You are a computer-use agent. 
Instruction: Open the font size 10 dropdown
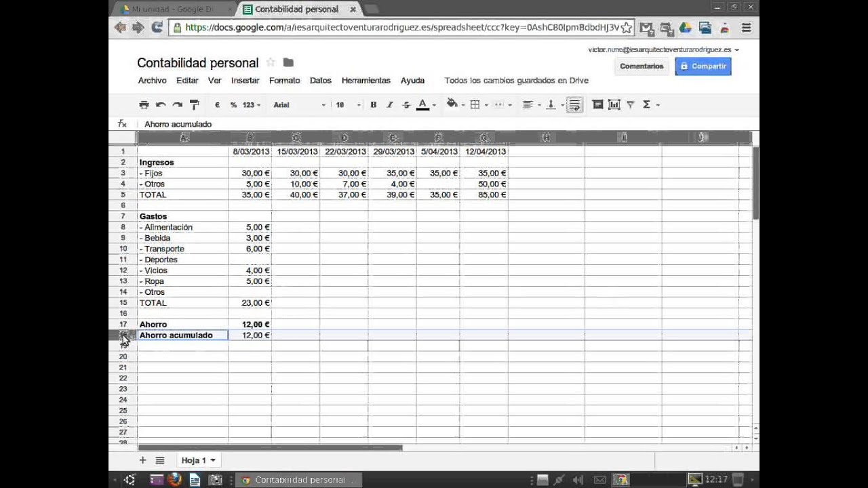(348, 104)
